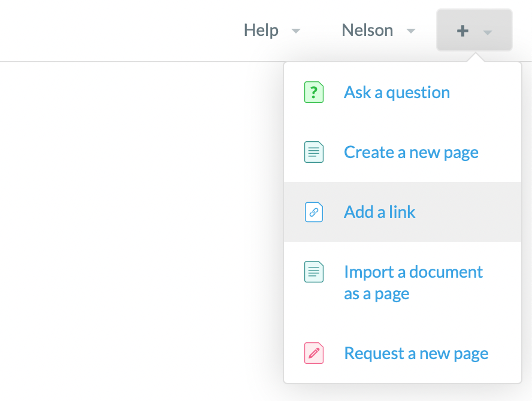Viewport: 532px width, 401px height.
Task: Click the highlighted Add a link row background
Action: point(467,212)
